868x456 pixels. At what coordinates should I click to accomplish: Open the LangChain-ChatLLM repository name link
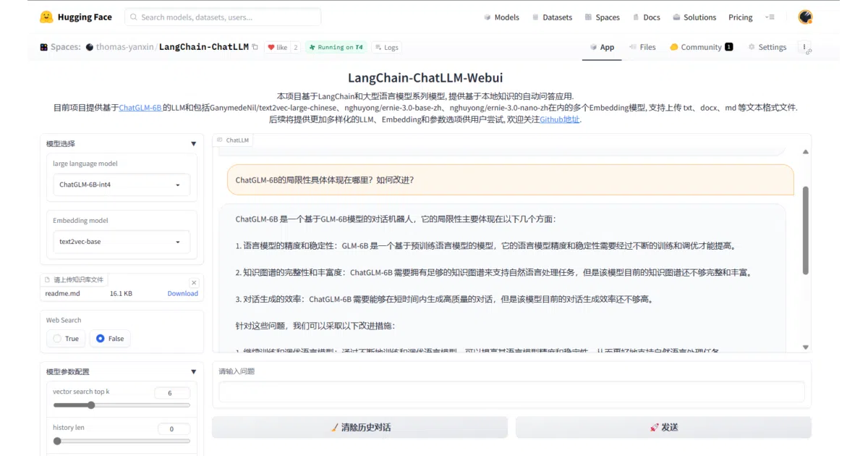coord(203,47)
